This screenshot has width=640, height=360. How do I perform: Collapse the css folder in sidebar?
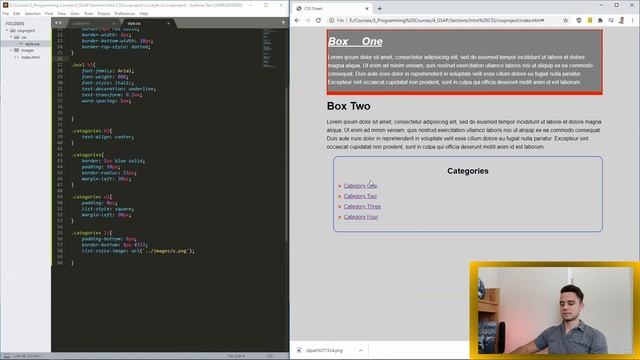click(x=11, y=37)
